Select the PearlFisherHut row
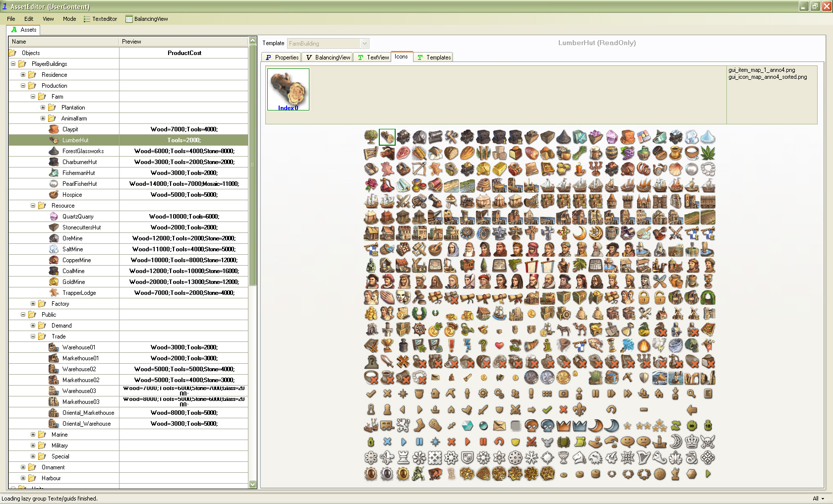 (128, 184)
